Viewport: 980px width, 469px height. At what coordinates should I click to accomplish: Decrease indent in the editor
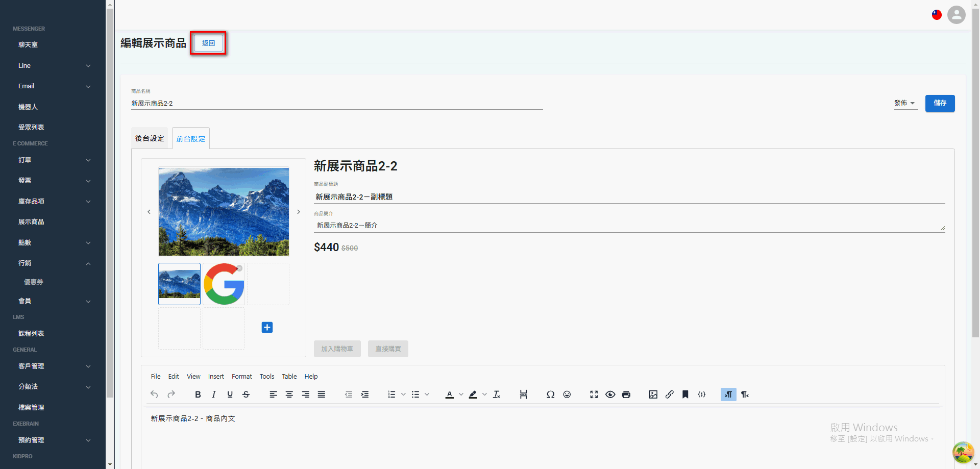pyautogui.click(x=349, y=394)
